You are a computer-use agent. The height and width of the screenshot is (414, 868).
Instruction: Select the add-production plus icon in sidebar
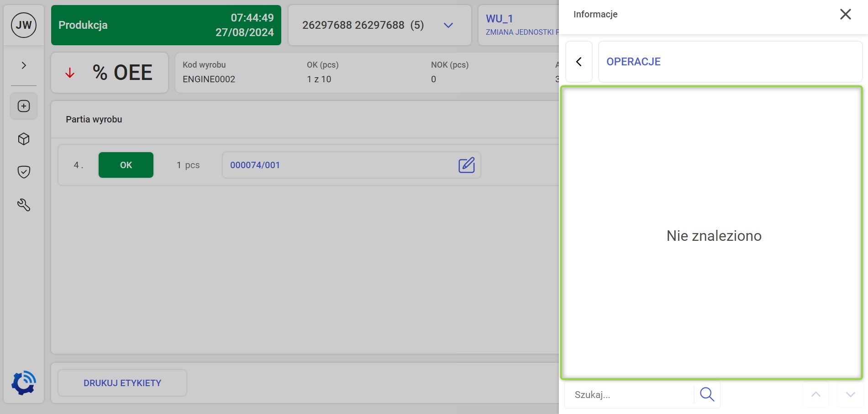point(24,106)
